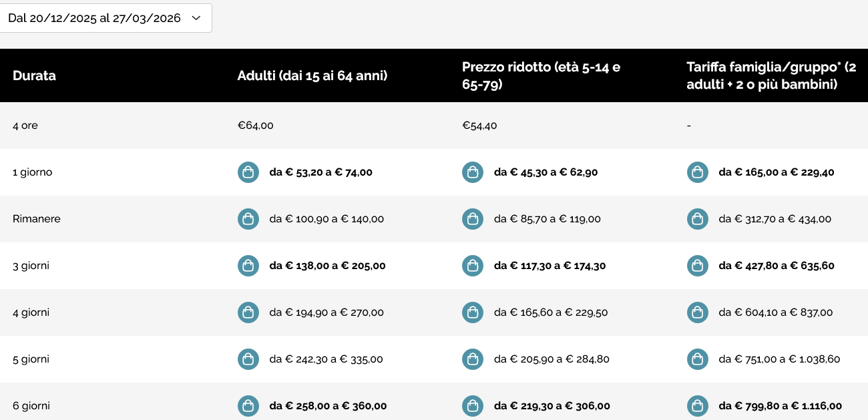Viewport: 868px width, 420px height.
Task: Click the 'Adulti (dai 15 ai 64 anni)' header
Action: 312,75
